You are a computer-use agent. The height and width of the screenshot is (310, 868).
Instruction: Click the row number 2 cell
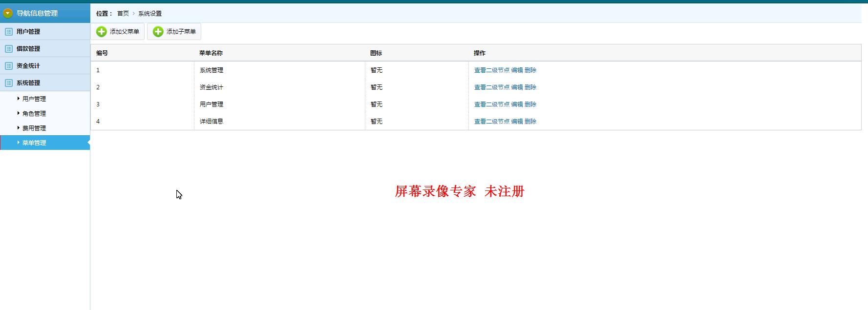98,87
